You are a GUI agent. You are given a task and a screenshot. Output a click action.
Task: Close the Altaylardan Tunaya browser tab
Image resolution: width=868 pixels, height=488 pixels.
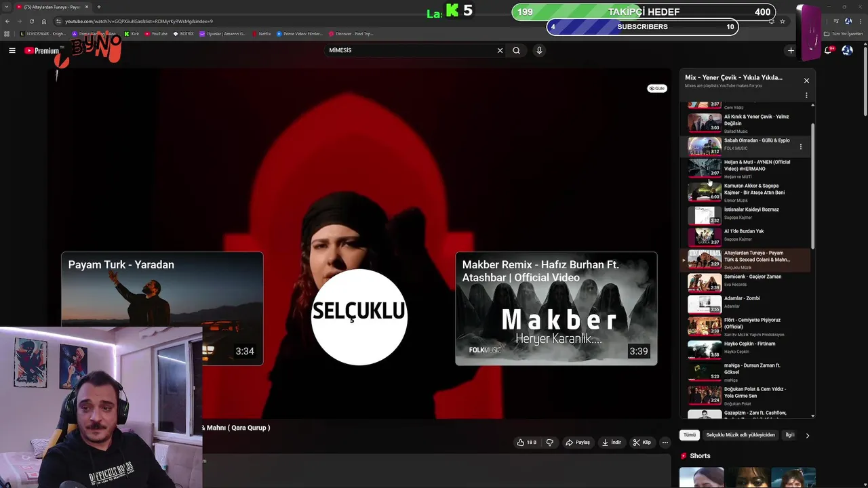coord(87,7)
